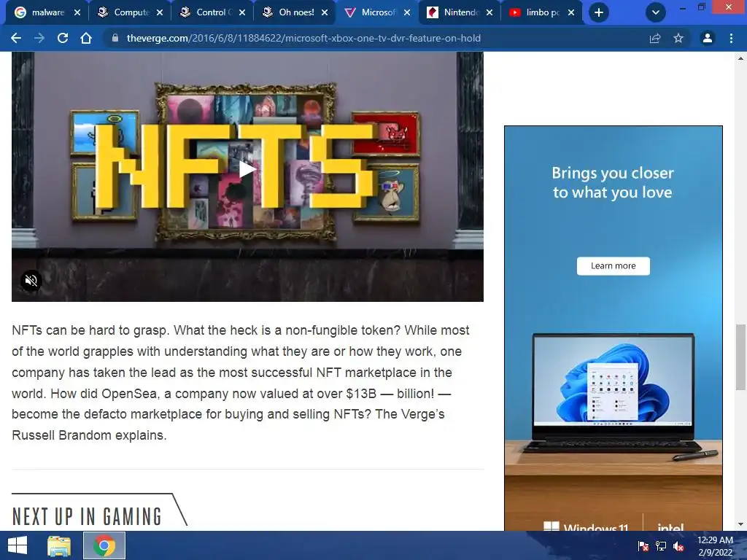This screenshot has height=560, width=747.
Task: Click the text 'Russell Brandom explains.'
Action: point(89,435)
